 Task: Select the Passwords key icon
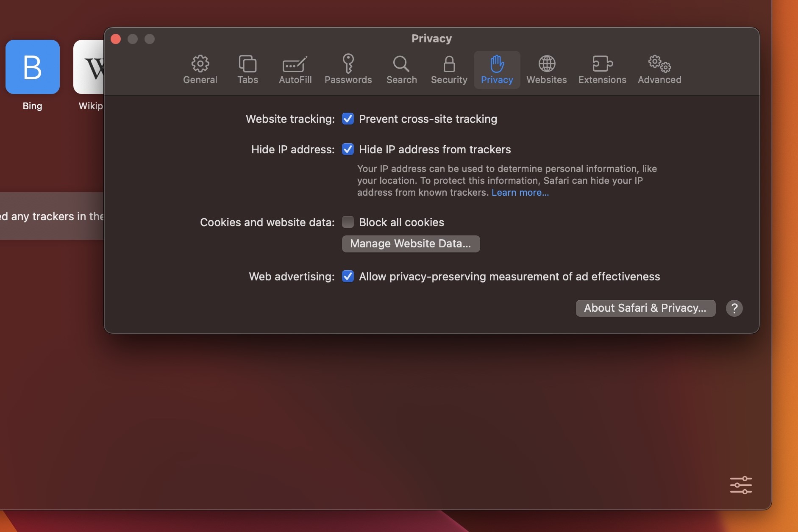click(x=348, y=69)
